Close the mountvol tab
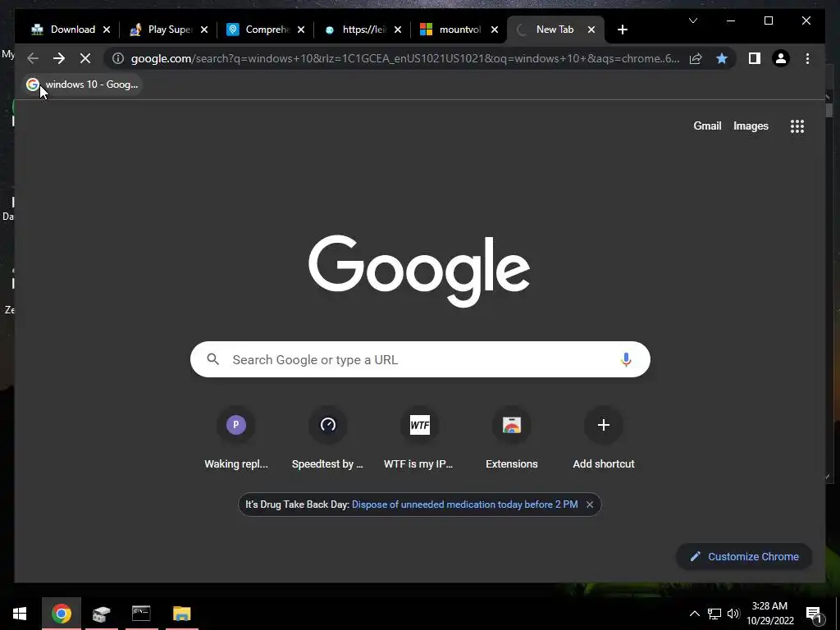The image size is (840, 630). [495, 30]
